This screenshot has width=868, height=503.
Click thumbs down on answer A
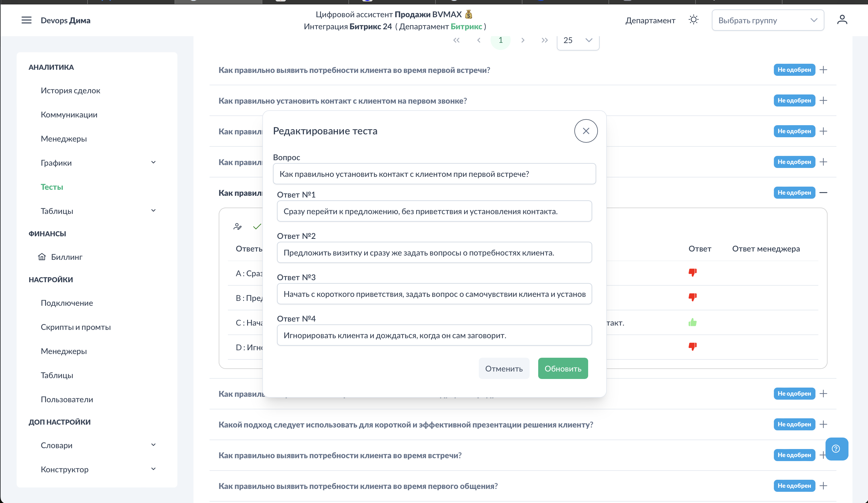692,272
